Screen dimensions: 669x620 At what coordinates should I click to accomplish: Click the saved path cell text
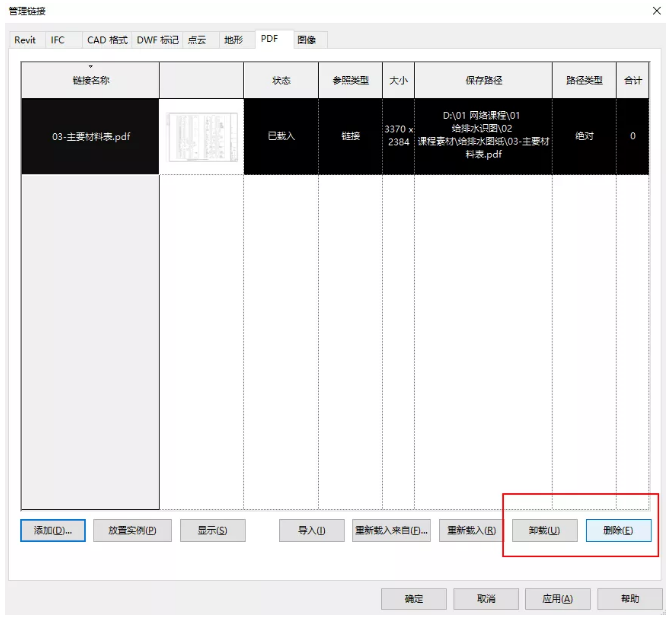(x=483, y=135)
